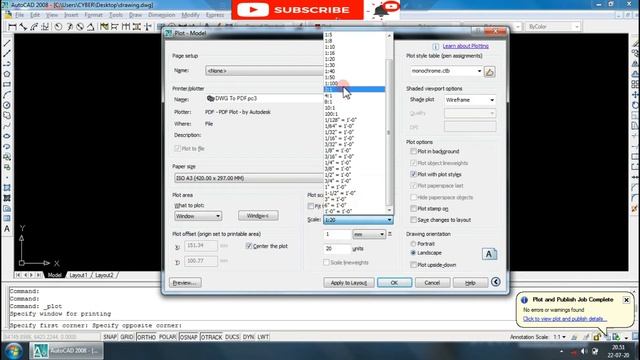
Task: Open the ISO A3 paper size dropdown
Action: point(249,178)
